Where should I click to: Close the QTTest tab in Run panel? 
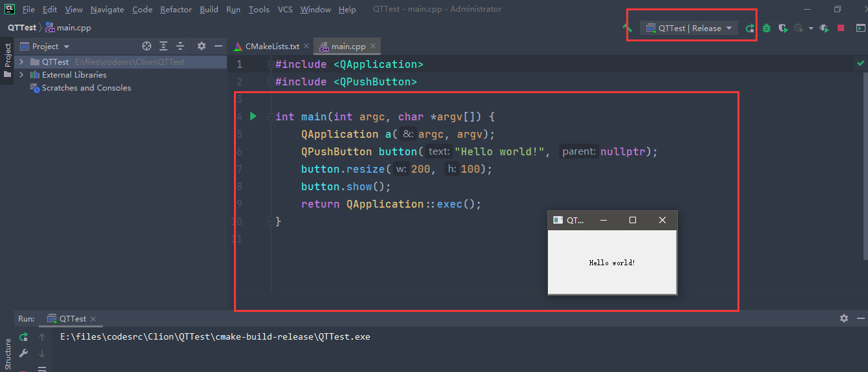tap(93, 319)
